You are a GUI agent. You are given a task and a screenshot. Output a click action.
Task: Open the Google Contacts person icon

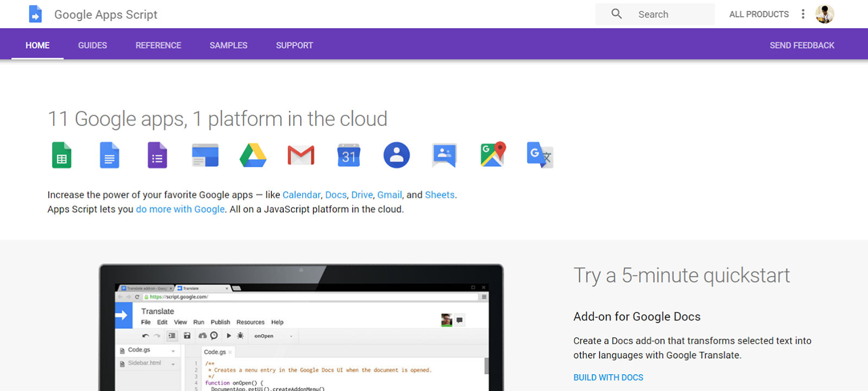[397, 155]
